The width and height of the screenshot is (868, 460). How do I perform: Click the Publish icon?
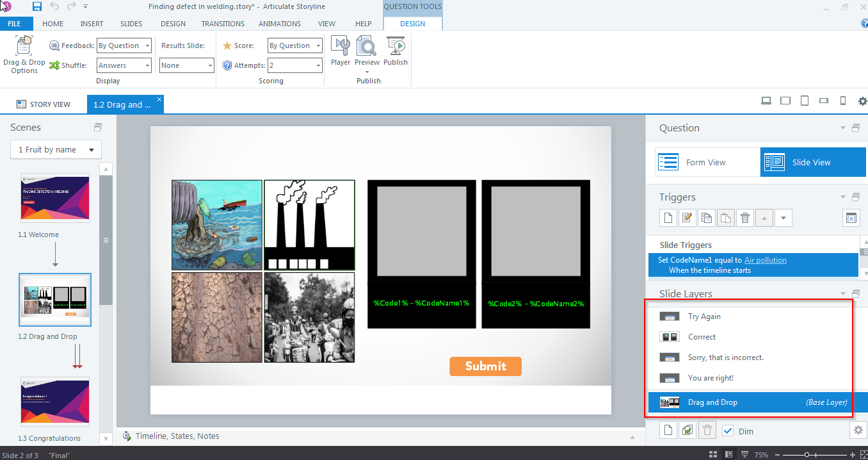[396, 51]
